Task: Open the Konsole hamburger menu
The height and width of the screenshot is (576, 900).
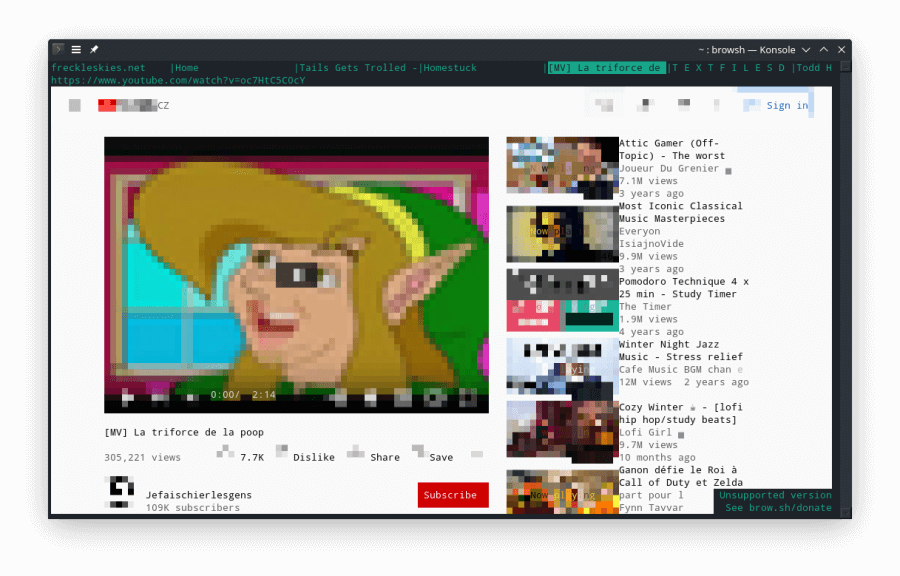Action: [76, 49]
